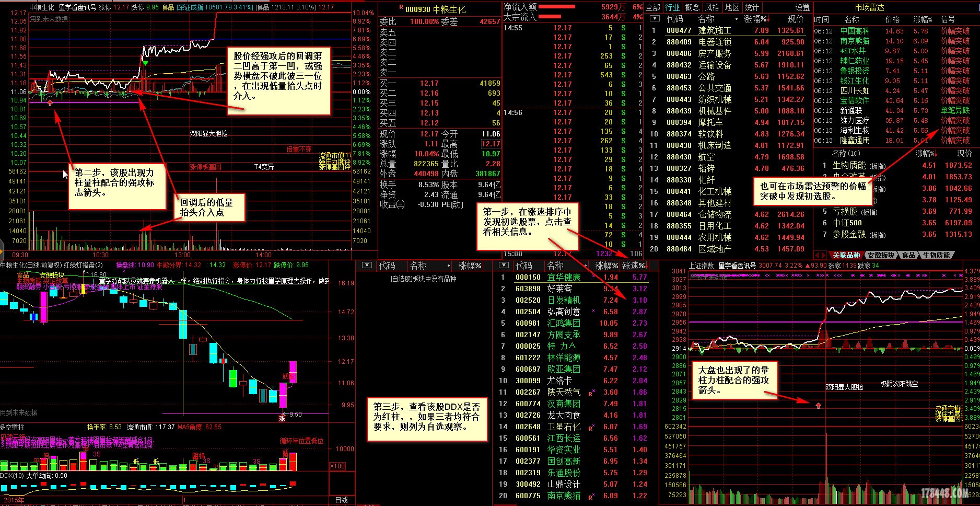Sort the stock list by 涨速% column
Viewport: 980px width, 506px height.
(636, 266)
